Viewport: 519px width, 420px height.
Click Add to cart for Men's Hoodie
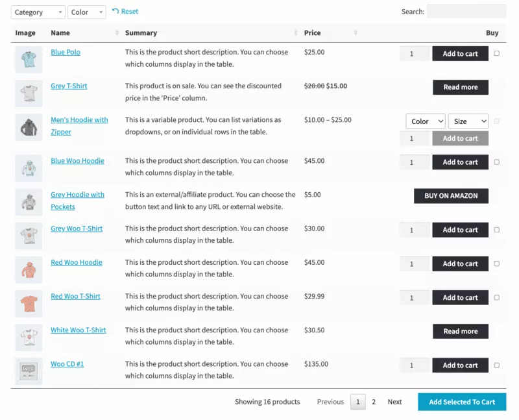click(461, 138)
